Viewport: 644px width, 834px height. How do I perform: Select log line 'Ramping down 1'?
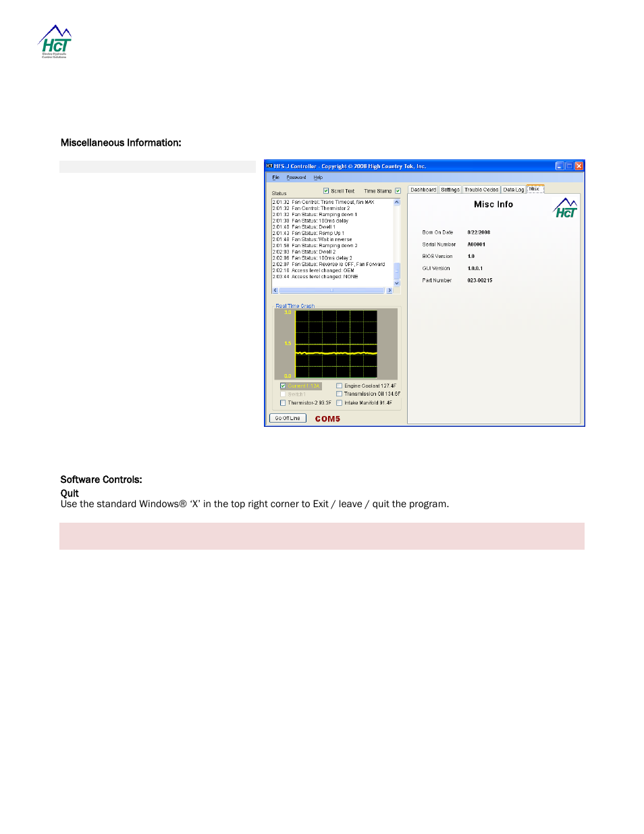[x=315, y=215]
